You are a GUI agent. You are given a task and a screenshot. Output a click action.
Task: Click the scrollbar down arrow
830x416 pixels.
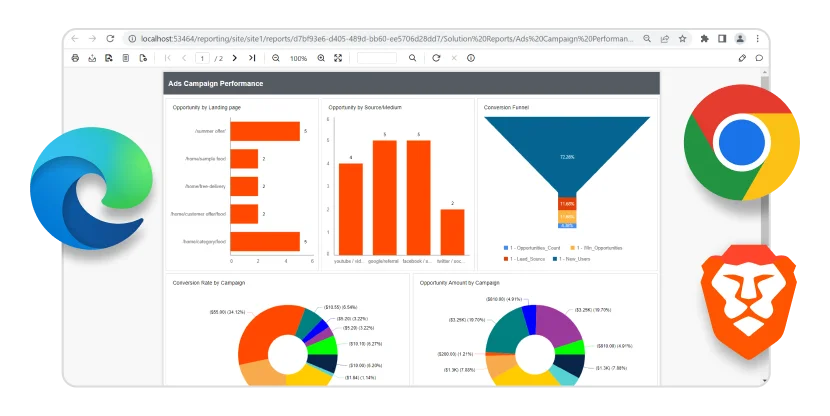(764, 381)
